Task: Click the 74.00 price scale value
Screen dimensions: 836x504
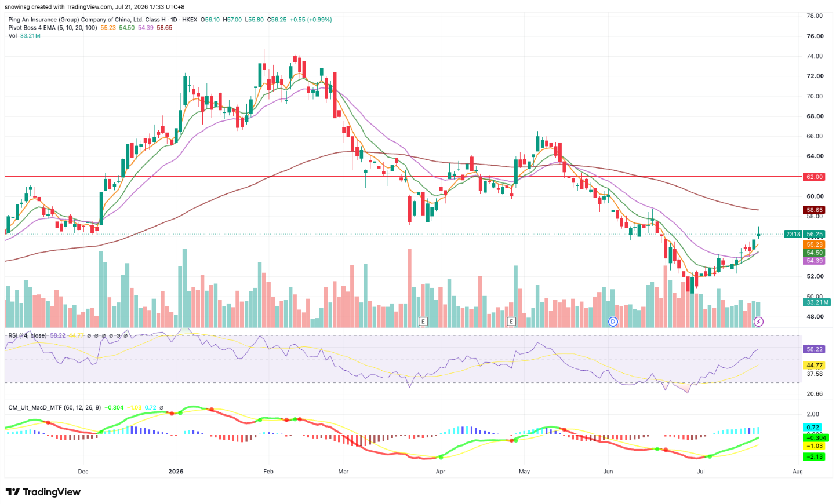Action: click(x=815, y=56)
